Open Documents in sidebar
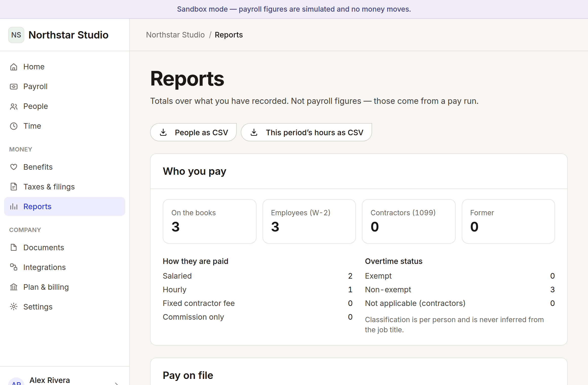Viewport: 588px width, 385px height. [x=65, y=247]
